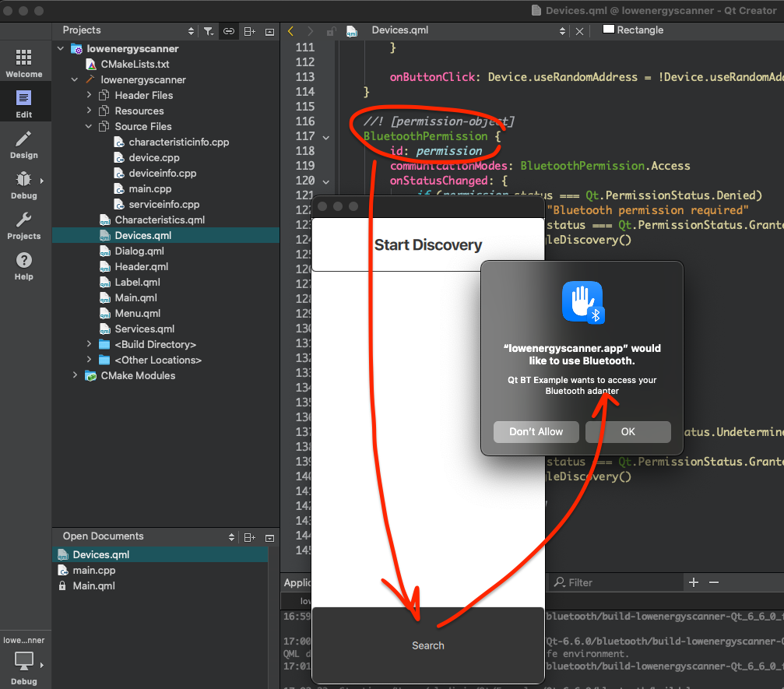784x689 pixels.
Task: Click the lowenergyscanner project name in the tree
Action: [132, 48]
